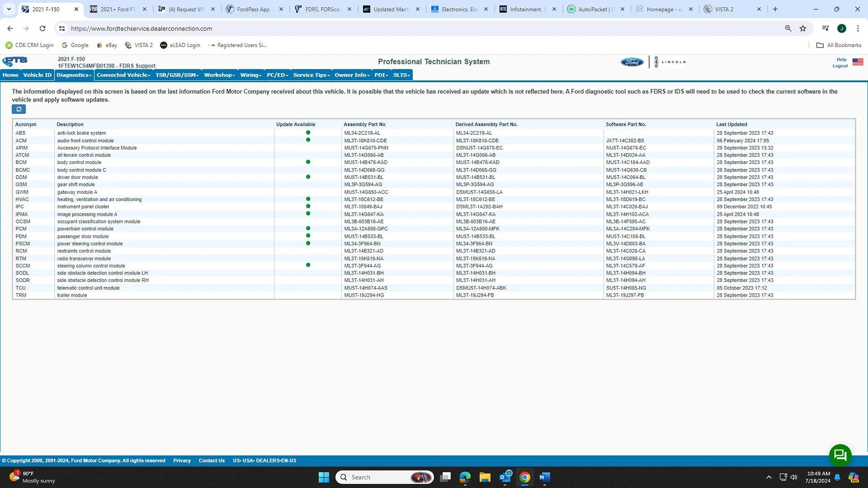Screen dimensions: 868x488
Task: Click the Logout link
Action: pos(840,66)
